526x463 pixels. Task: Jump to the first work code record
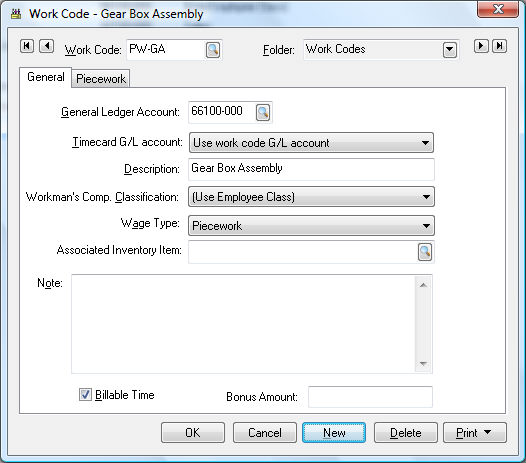[27, 46]
